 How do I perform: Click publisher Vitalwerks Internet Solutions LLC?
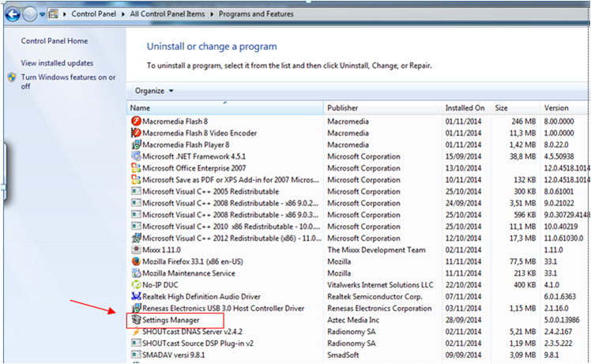point(380,285)
